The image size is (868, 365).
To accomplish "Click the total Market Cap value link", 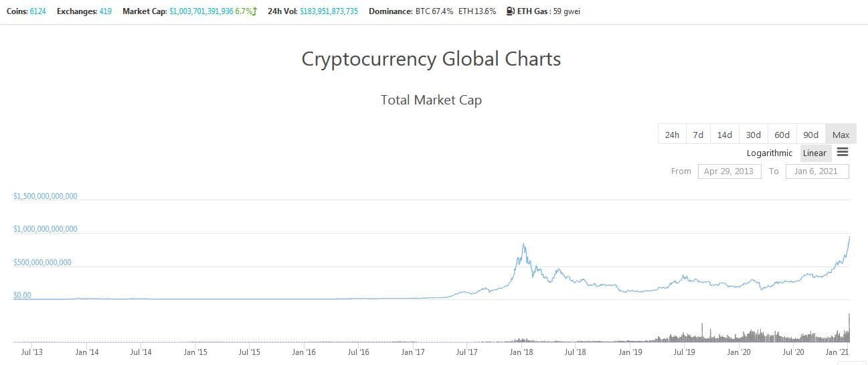I will [x=201, y=11].
